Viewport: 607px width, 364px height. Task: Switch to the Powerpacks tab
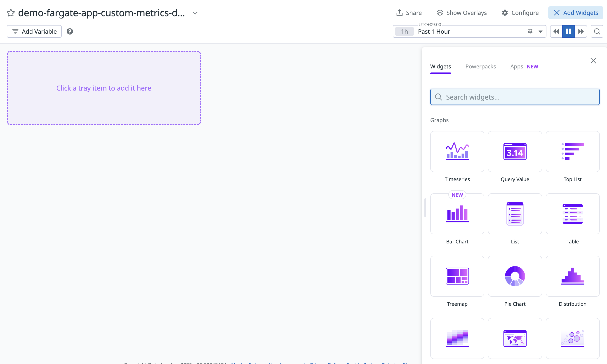480,66
